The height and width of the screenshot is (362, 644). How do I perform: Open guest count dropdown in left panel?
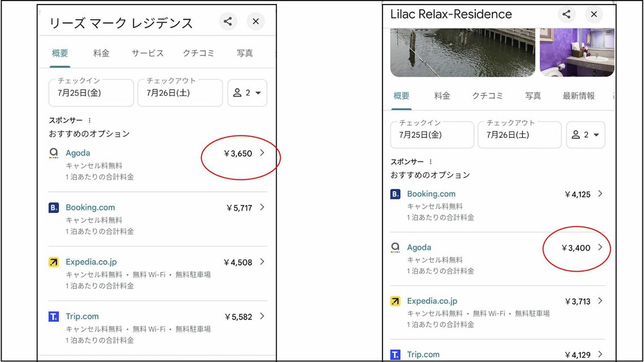click(x=247, y=93)
